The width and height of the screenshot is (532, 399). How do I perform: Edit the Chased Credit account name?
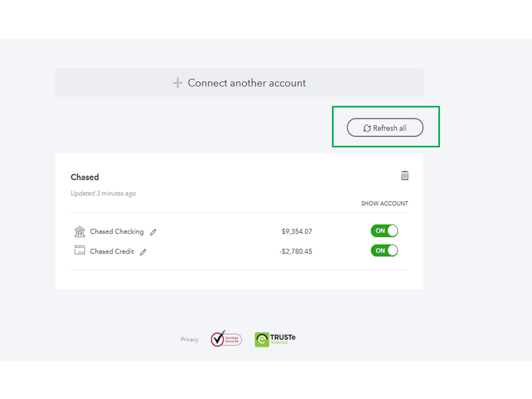pos(143,252)
